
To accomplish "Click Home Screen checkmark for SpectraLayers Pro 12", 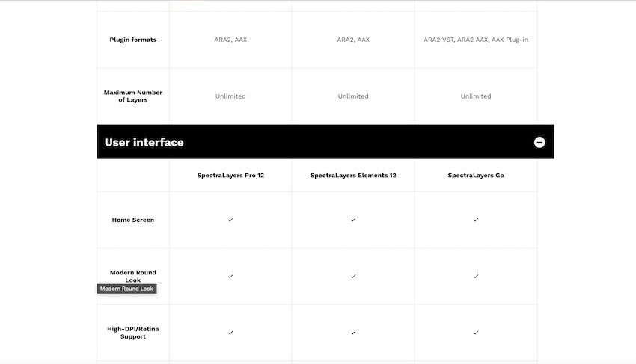I will 230,220.
